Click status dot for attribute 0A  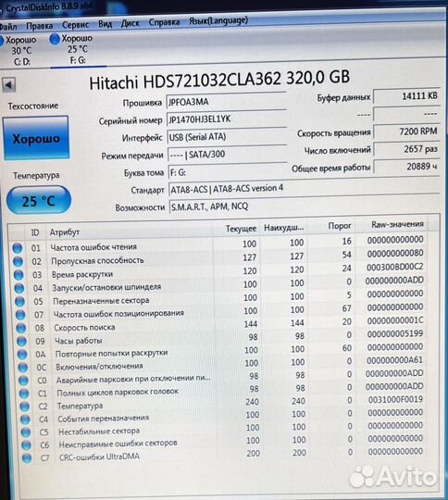click(22, 355)
